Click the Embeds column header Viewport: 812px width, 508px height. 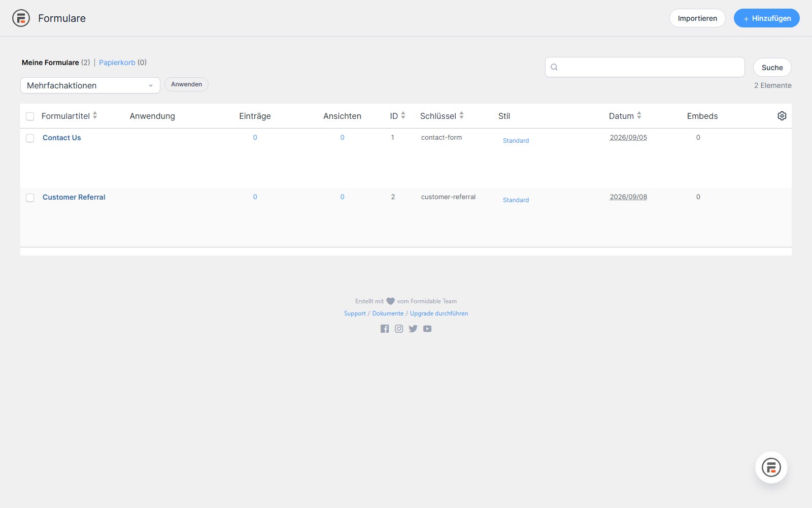tap(702, 116)
